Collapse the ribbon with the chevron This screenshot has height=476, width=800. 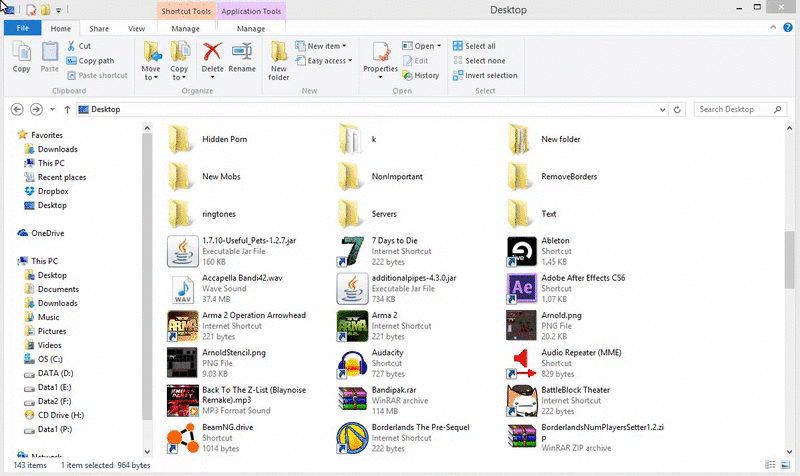click(x=773, y=28)
